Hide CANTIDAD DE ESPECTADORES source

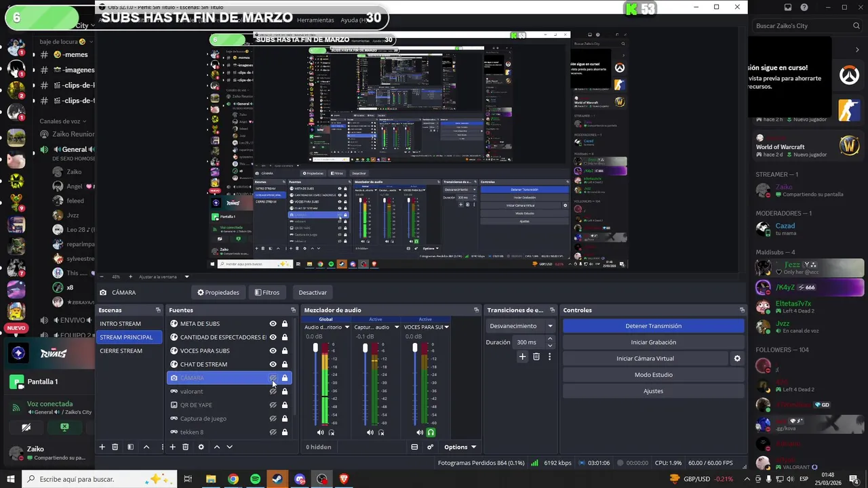pyautogui.click(x=273, y=338)
